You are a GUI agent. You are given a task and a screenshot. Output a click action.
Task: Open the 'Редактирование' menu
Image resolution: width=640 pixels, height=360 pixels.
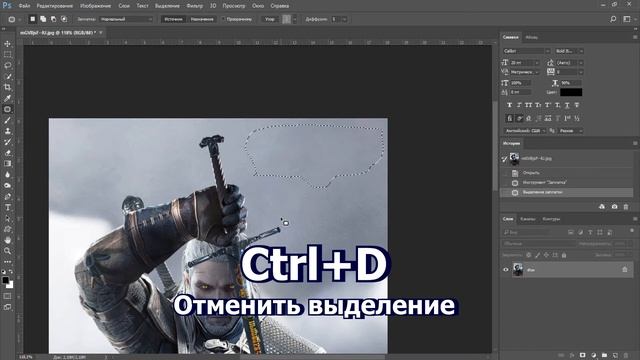55,6
